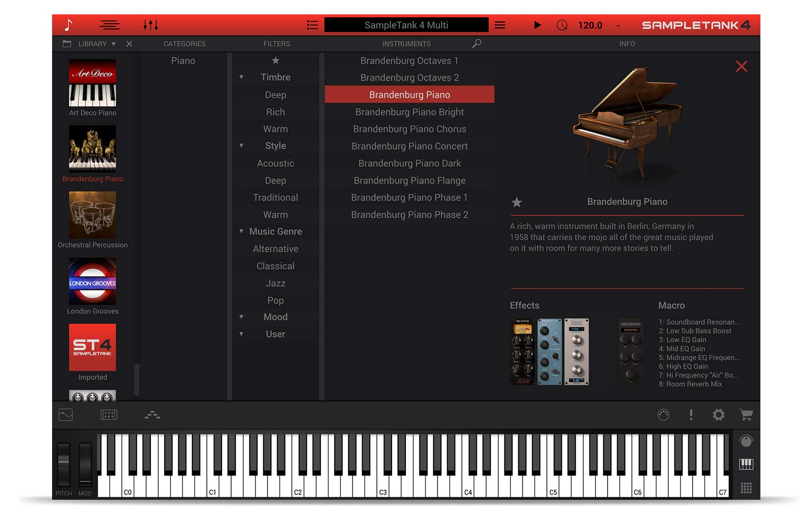The width and height of the screenshot is (812, 516).
Task: Load the Brandenburg Piano Bright preset
Action: click(x=409, y=112)
